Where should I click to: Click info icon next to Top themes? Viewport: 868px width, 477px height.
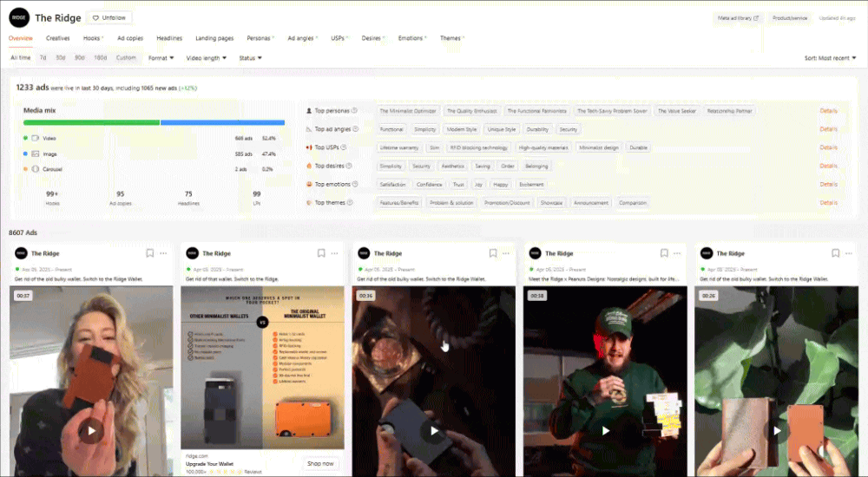tap(350, 203)
